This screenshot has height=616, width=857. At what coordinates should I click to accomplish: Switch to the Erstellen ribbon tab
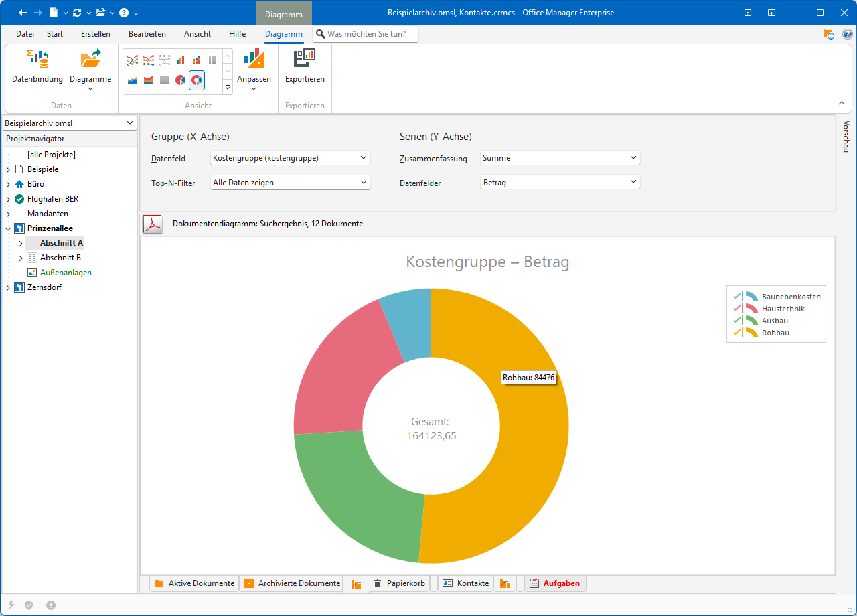(x=96, y=34)
